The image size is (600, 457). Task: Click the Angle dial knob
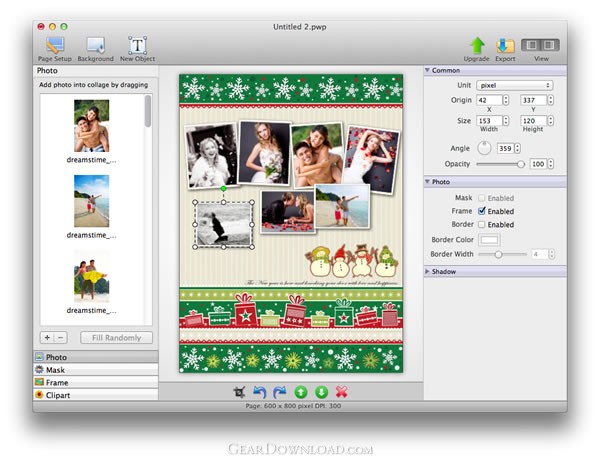(x=484, y=148)
